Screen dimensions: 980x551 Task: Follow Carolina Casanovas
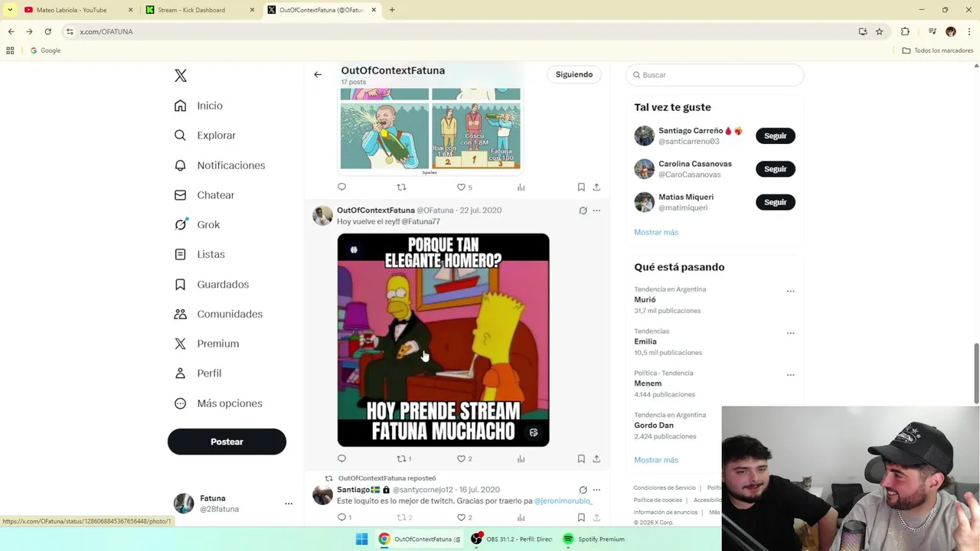pyautogui.click(x=775, y=168)
